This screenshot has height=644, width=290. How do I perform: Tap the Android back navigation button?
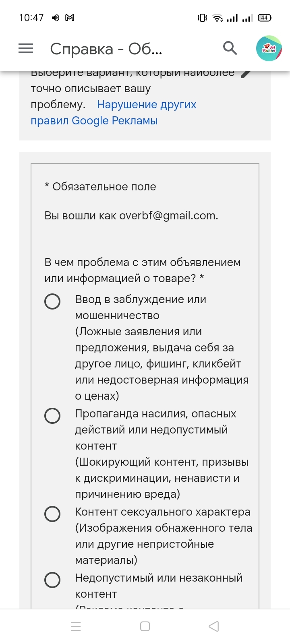pos(214,626)
